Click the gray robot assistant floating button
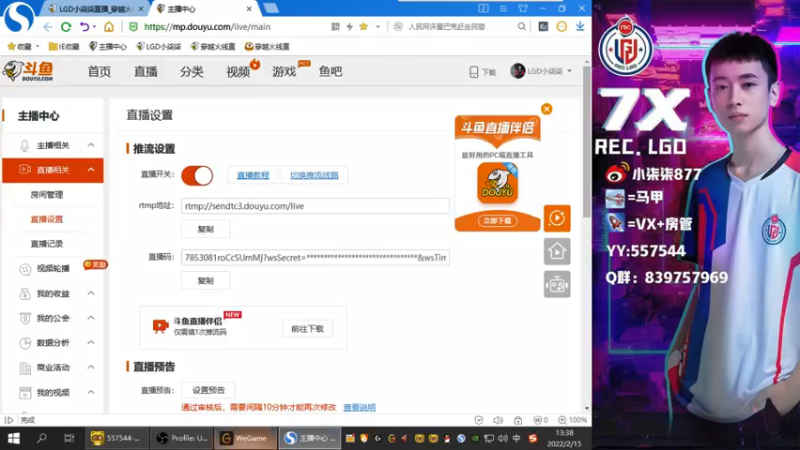The width and height of the screenshot is (800, 450). coord(557,284)
